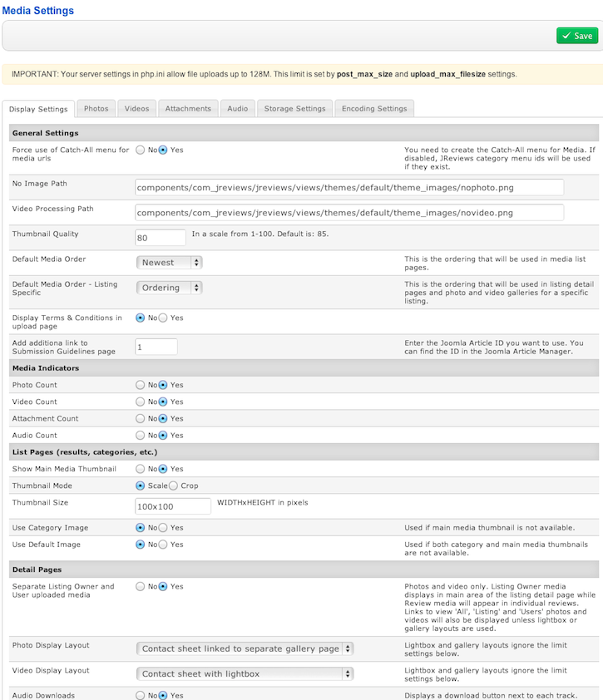Open the Video Display Layout dropdown

[x=245, y=673]
